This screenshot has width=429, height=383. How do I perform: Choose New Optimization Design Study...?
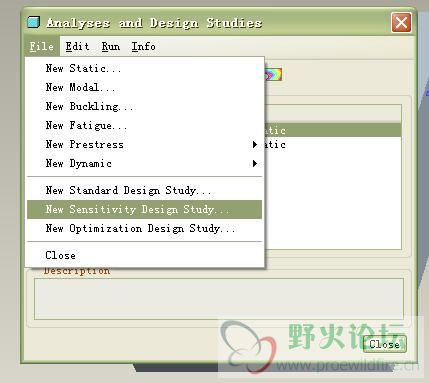(144, 228)
